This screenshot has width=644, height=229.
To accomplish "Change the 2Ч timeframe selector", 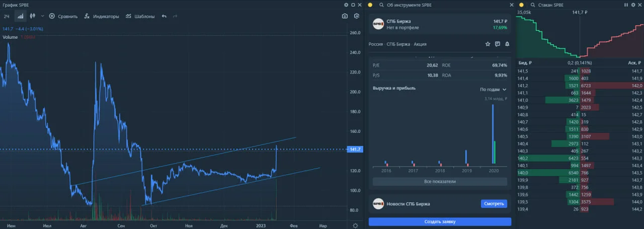I will click(x=7, y=16).
